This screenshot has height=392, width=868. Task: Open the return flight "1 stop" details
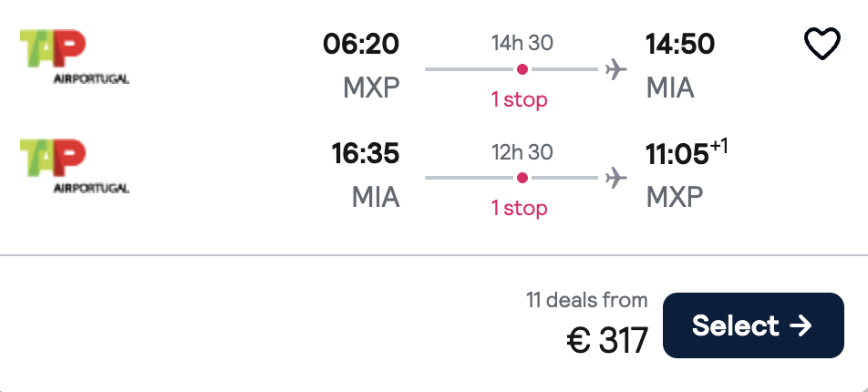tap(520, 208)
